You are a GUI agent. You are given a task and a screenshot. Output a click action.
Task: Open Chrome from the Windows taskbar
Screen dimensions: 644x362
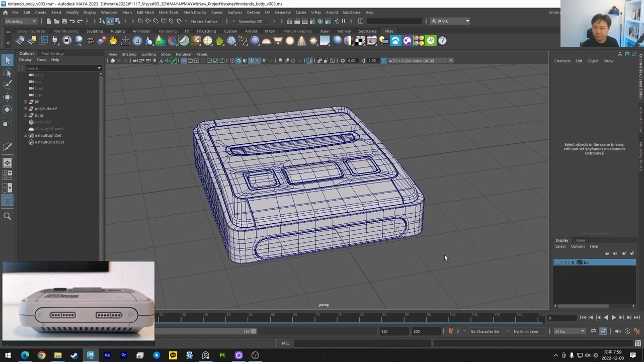41,355
